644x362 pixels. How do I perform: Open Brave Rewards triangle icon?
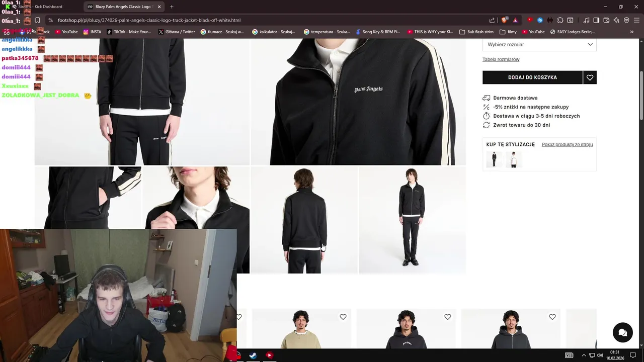pyautogui.click(x=515, y=20)
